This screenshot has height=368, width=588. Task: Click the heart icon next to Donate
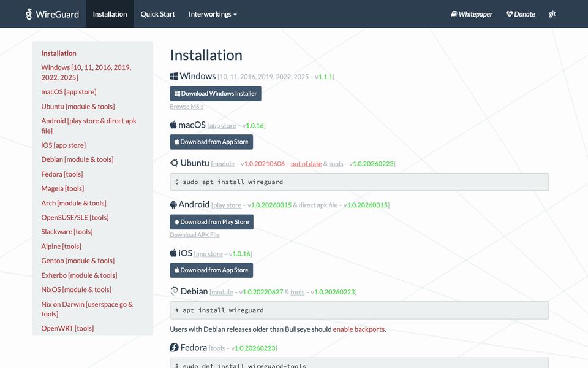(x=509, y=14)
